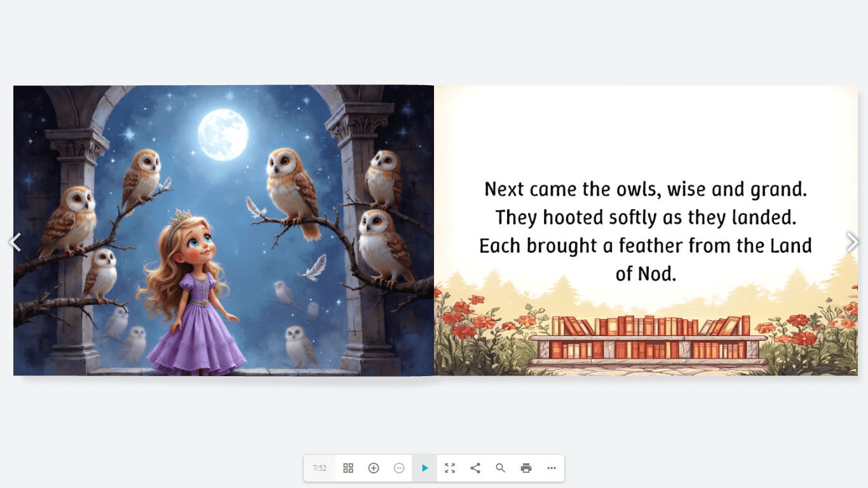Go to the next page arrow
Image resolution: width=868 pixels, height=488 pixels.
click(852, 242)
